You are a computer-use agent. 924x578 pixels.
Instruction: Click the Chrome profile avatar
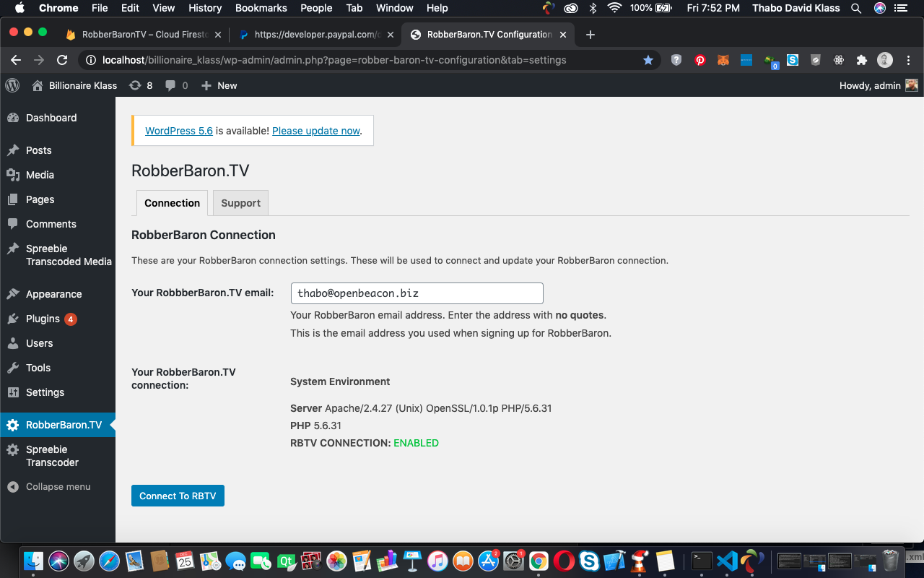click(x=885, y=60)
